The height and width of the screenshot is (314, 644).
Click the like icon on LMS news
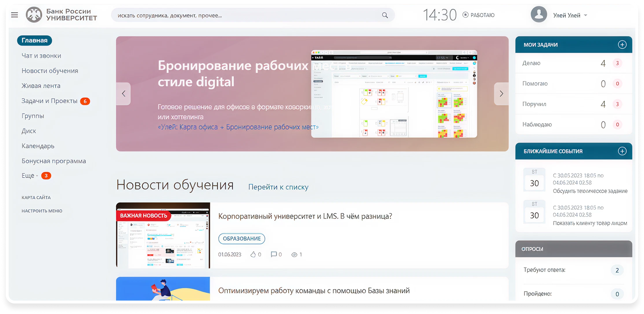point(253,255)
